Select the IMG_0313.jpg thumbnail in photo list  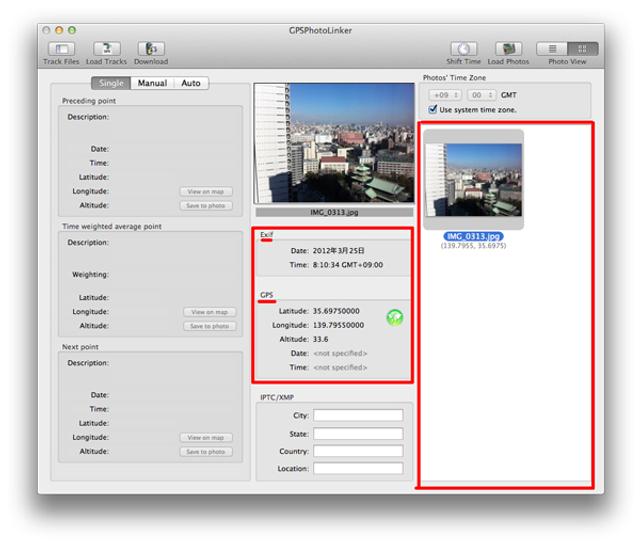coord(474,180)
